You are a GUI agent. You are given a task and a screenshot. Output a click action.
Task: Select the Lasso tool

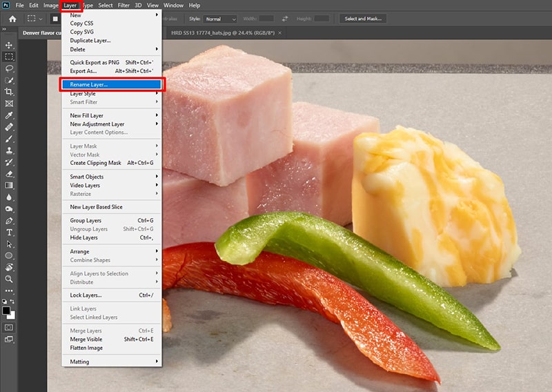(9, 68)
